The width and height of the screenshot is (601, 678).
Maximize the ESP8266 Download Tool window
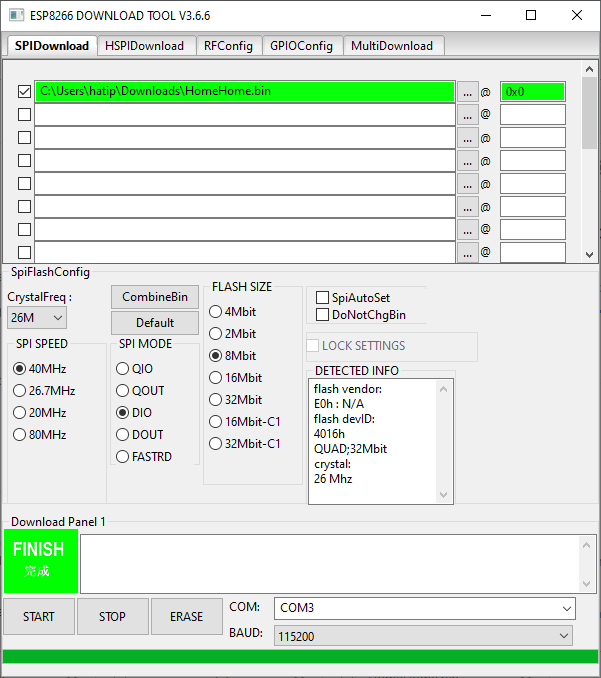pos(531,16)
